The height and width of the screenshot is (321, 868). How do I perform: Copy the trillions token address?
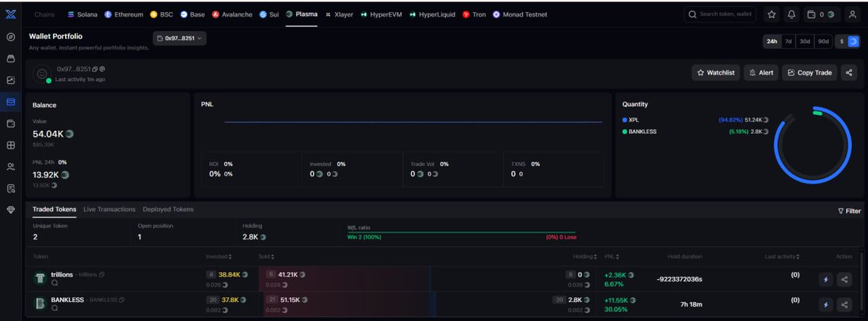(x=102, y=275)
